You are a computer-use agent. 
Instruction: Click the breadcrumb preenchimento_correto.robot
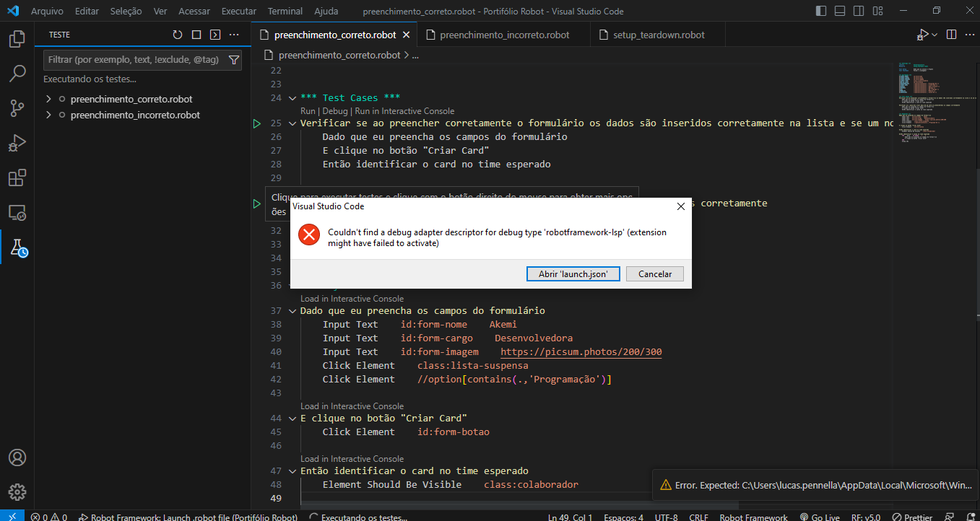click(x=339, y=55)
